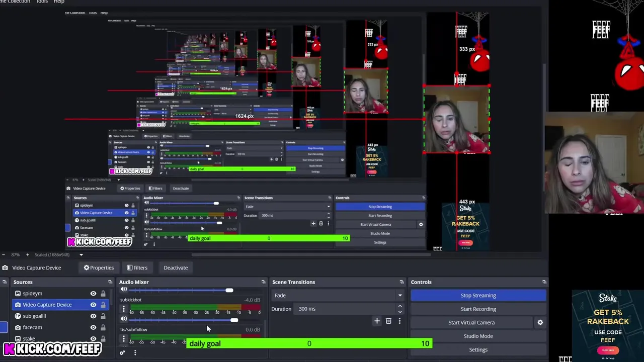The width and height of the screenshot is (644, 362).
Task: Float the Audio Mixer dock panel
Action: pyautogui.click(x=263, y=282)
